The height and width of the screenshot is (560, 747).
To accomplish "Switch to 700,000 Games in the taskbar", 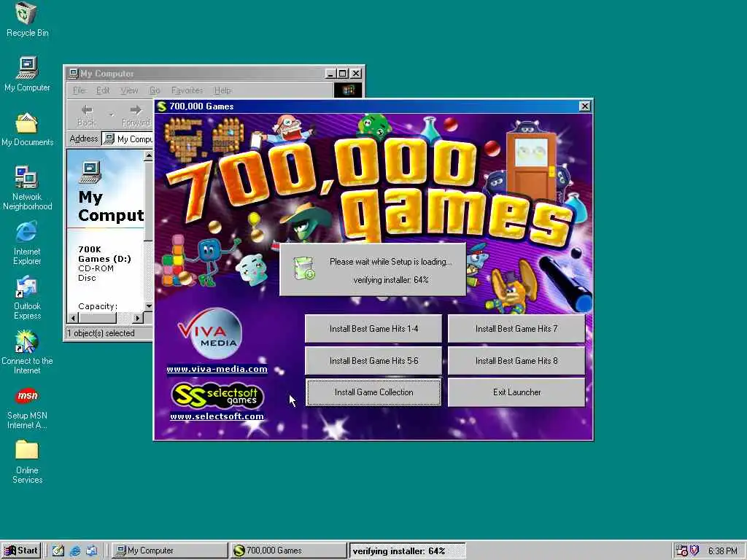I will (x=289, y=551).
